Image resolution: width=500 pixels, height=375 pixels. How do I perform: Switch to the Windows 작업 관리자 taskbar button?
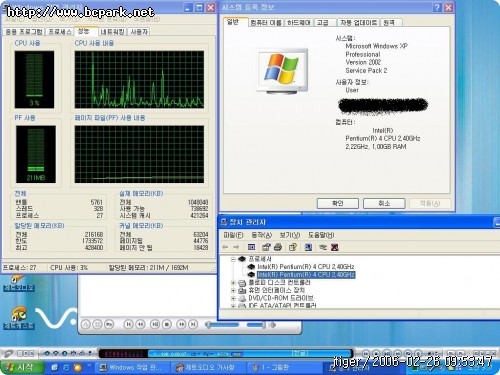(133, 368)
